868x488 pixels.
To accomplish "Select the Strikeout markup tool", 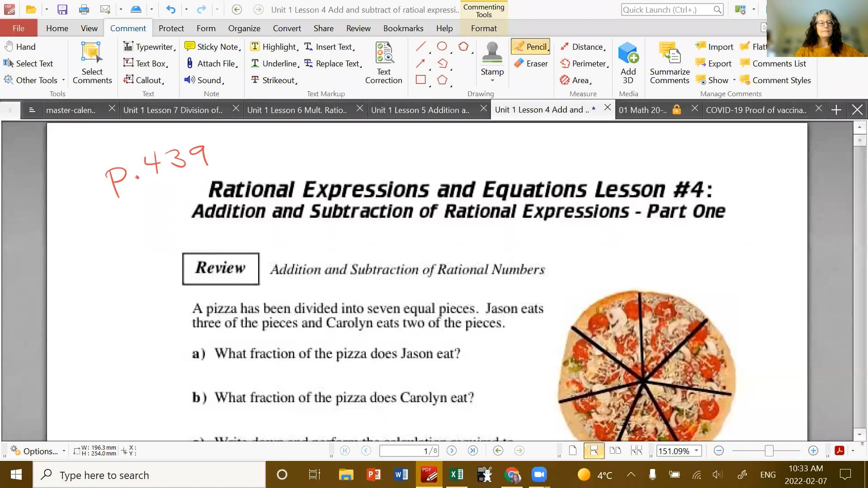I will point(274,80).
